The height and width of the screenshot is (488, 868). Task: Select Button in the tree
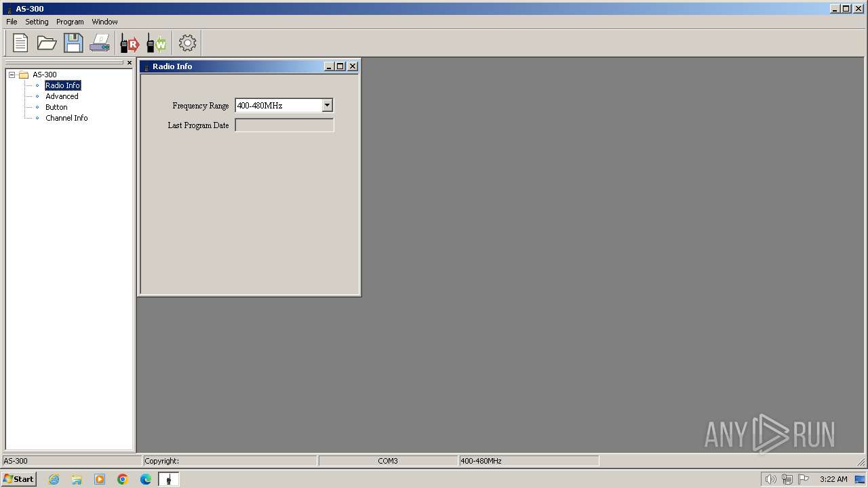click(56, 107)
